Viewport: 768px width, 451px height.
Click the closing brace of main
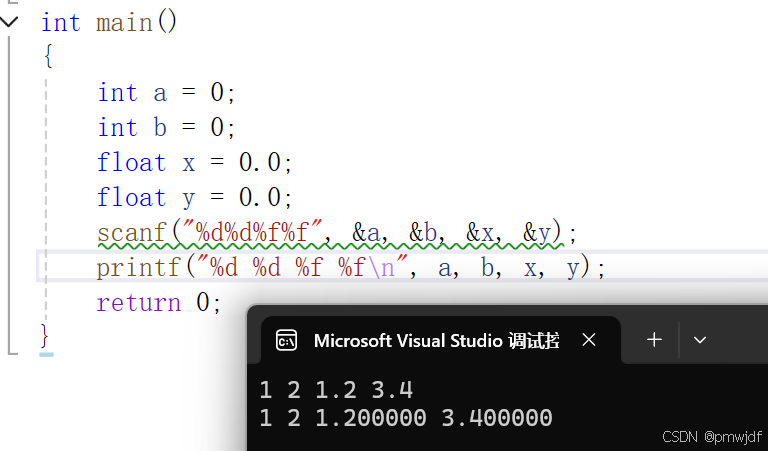pos(45,336)
